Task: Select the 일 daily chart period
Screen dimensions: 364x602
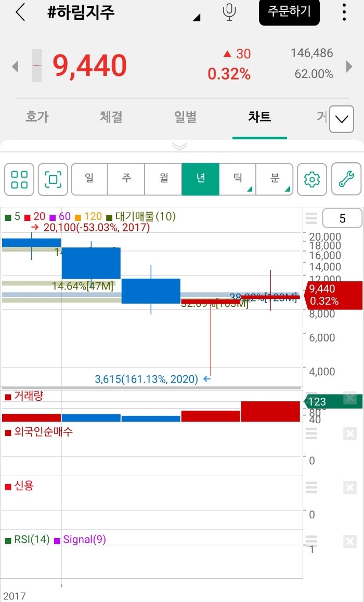Action: tap(89, 179)
